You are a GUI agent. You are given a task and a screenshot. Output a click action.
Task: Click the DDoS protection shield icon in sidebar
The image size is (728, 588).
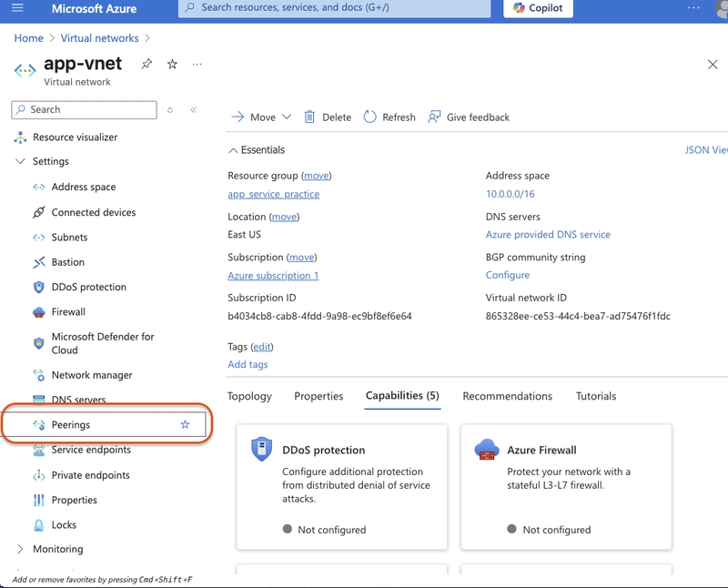click(x=39, y=287)
